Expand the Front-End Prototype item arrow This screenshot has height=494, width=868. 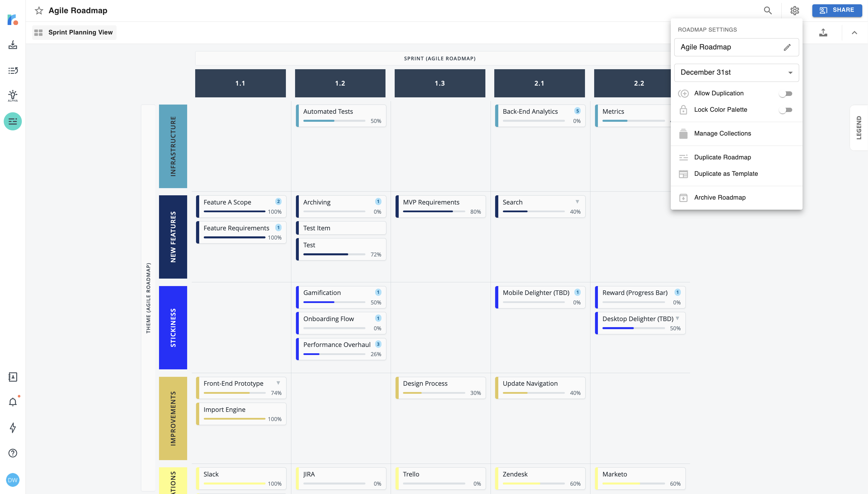point(278,383)
